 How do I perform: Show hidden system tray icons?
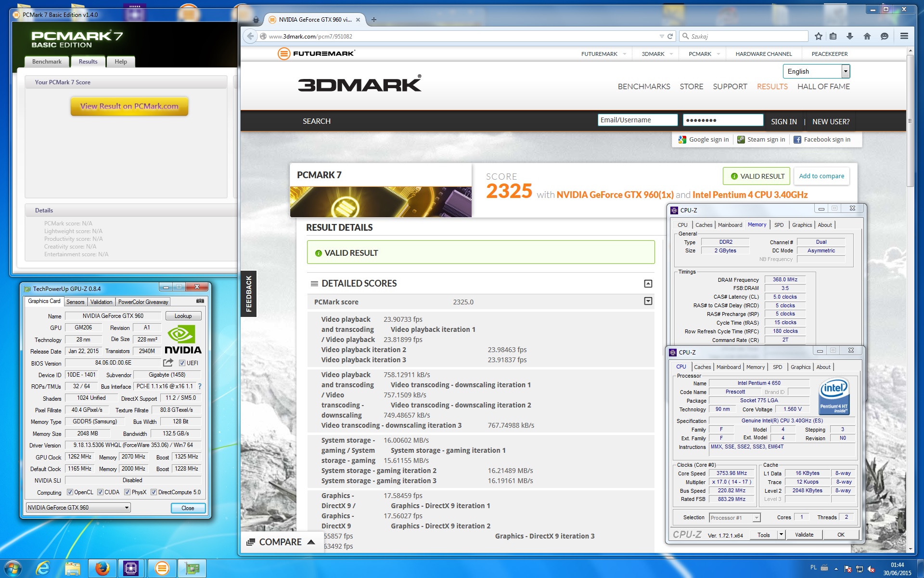point(835,569)
